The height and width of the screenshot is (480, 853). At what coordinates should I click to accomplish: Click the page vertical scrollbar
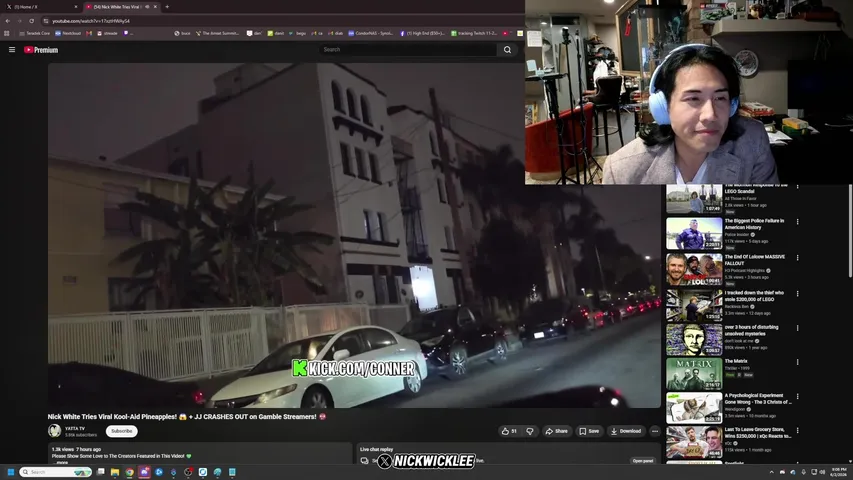coord(850,231)
